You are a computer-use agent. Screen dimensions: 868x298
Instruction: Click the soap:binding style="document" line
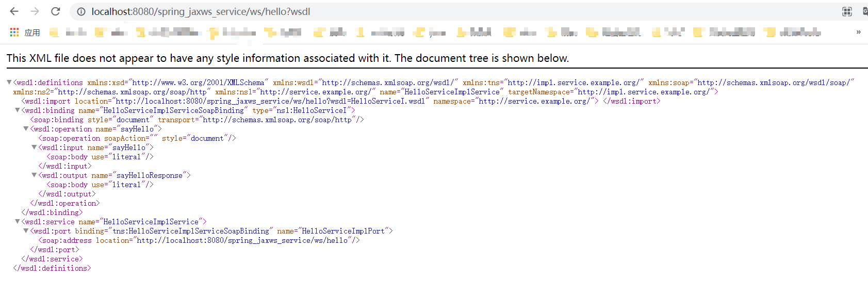(197, 120)
